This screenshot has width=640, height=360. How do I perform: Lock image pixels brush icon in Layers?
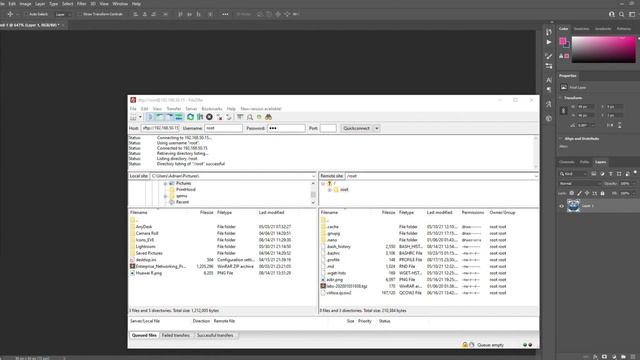tap(579, 193)
